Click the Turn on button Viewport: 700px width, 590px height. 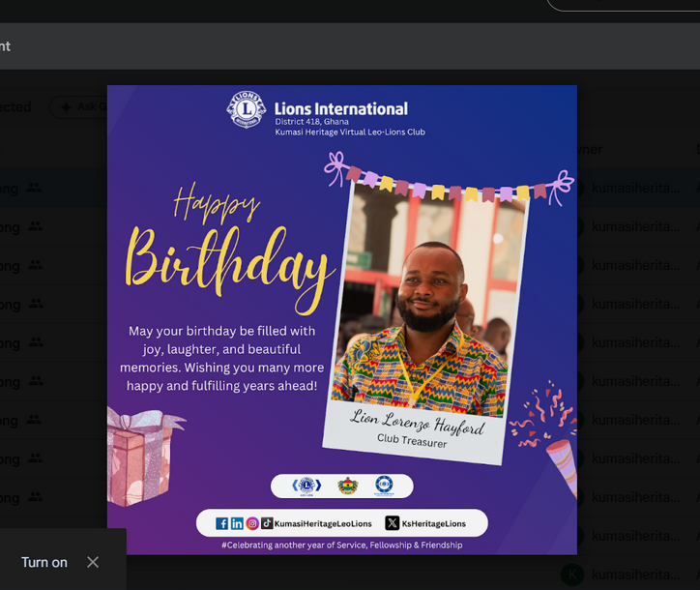[x=44, y=562]
